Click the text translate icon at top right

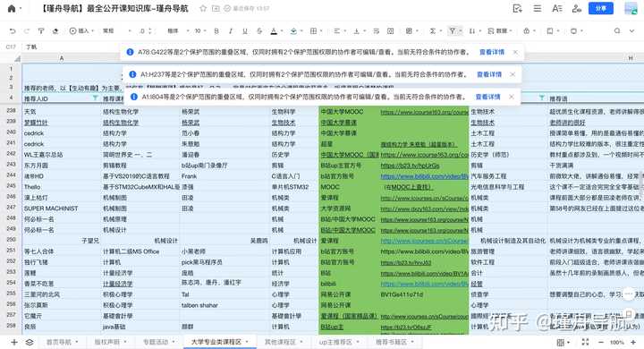click(557, 8)
